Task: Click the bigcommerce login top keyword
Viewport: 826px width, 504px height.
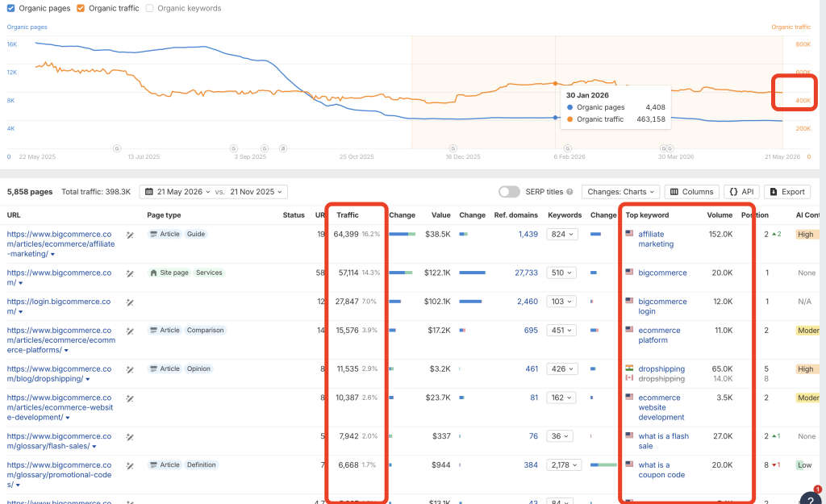Action: coord(662,306)
